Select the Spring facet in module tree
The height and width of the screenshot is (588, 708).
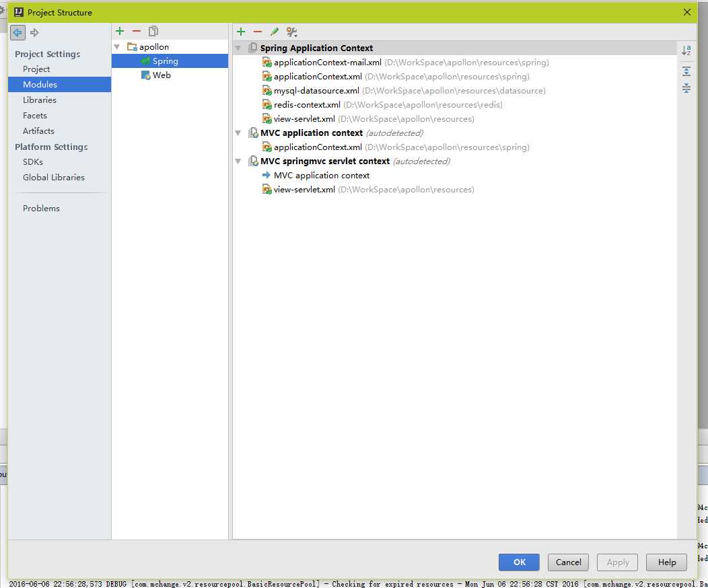[170, 61]
